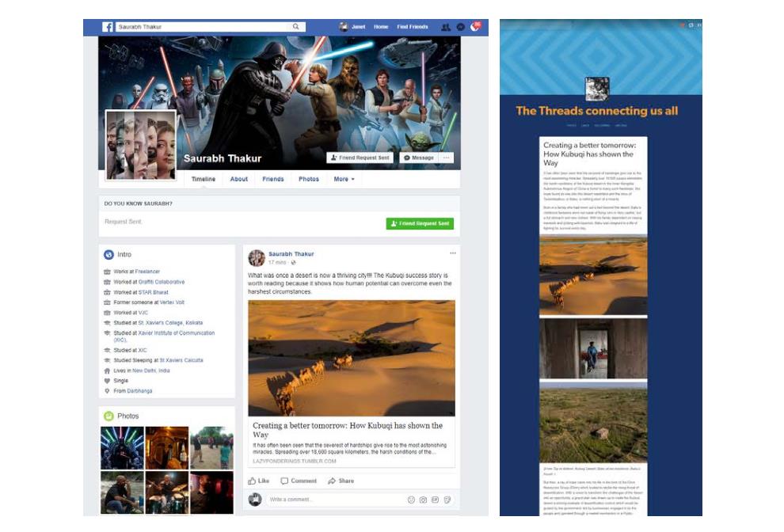Open the Tumblr doorway photo
The width and height of the screenshot is (784, 532).
click(593, 348)
